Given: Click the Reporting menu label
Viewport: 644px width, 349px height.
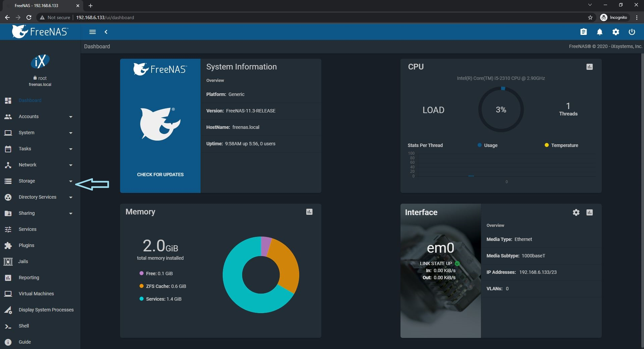Looking at the screenshot, I should coord(29,278).
